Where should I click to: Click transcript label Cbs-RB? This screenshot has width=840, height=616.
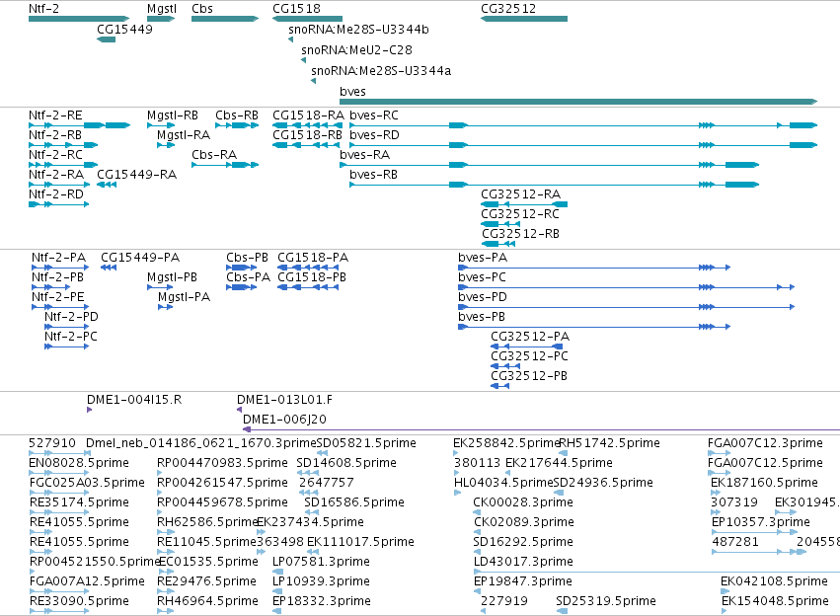pyautogui.click(x=237, y=115)
